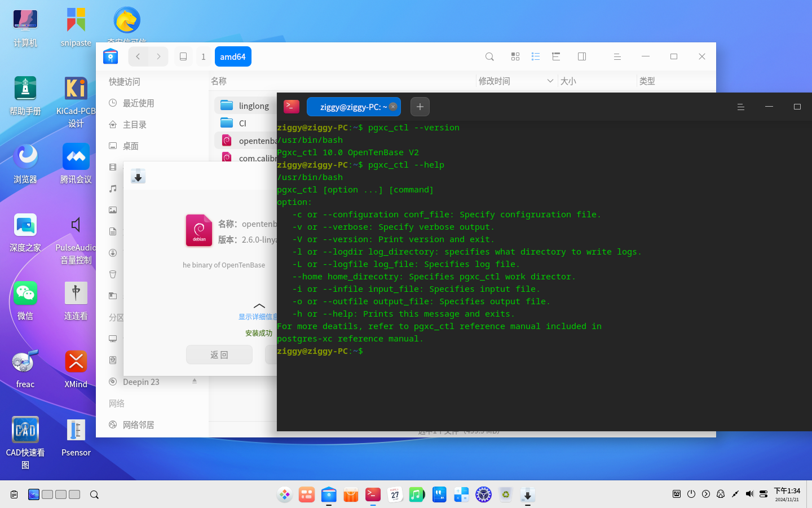The height and width of the screenshot is (508, 812).
Task: Open CAD viewer (CAD快速看图) desktop icon
Action: click(25, 444)
